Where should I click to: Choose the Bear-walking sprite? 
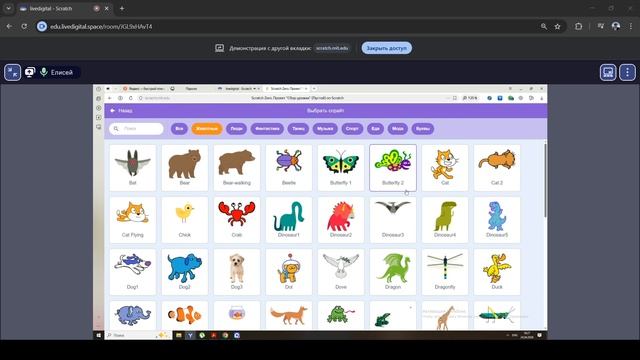[237, 167]
